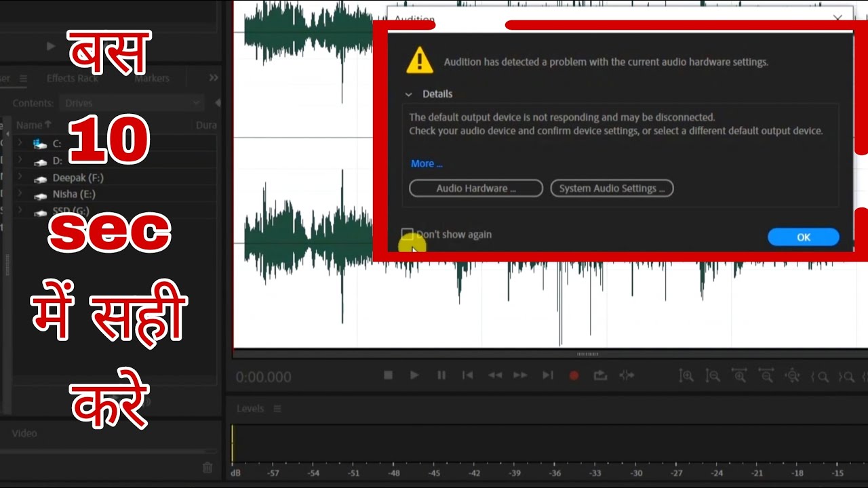
Task: Open the browser panel hamburger menu
Action: [23, 79]
